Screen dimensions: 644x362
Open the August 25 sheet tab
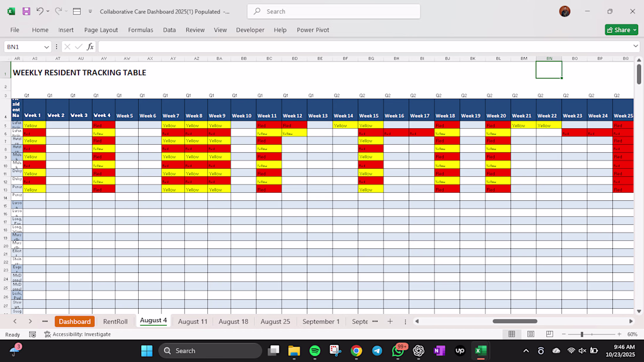(x=275, y=322)
